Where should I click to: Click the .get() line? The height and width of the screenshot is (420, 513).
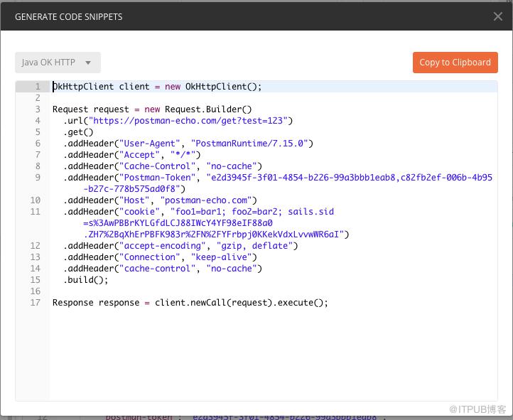tap(78, 132)
